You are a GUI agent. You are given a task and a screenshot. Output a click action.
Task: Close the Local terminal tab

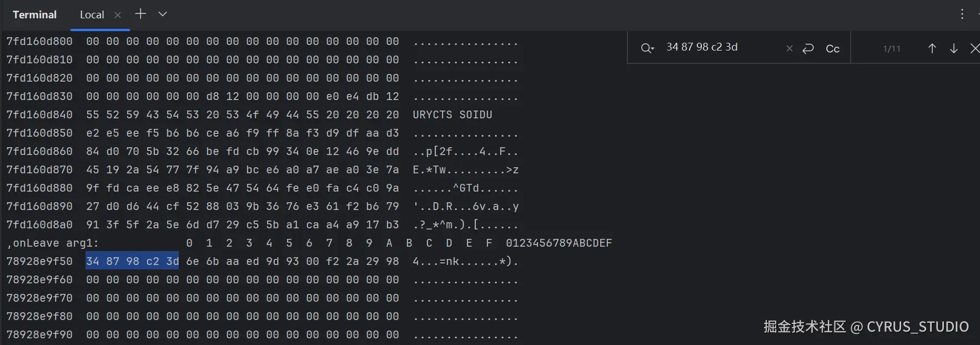click(118, 15)
